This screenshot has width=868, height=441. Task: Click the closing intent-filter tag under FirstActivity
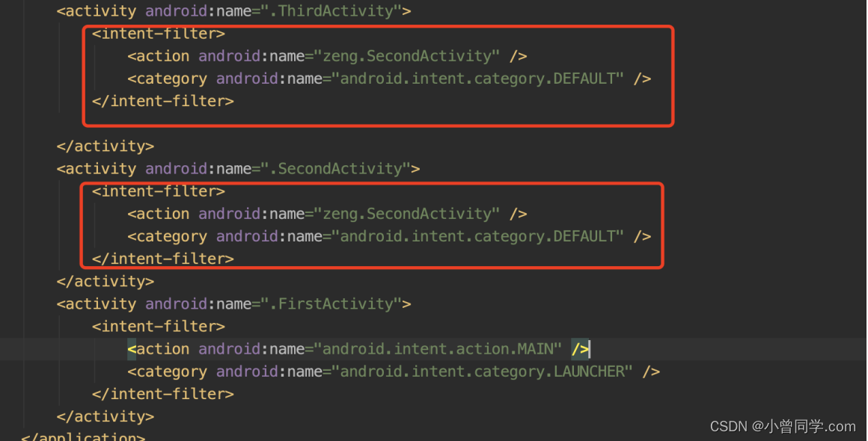coord(163,394)
